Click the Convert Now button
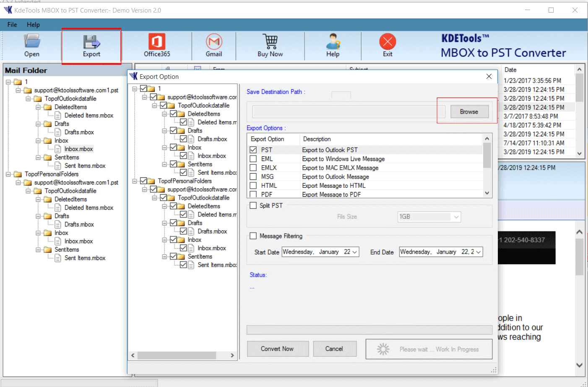 tap(277, 349)
